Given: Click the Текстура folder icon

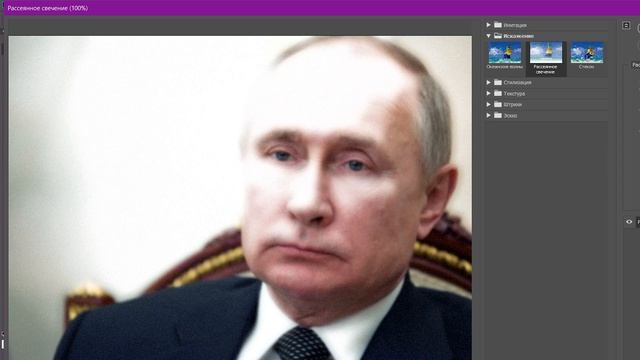Looking at the screenshot, I should pyautogui.click(x=498, y=93).
